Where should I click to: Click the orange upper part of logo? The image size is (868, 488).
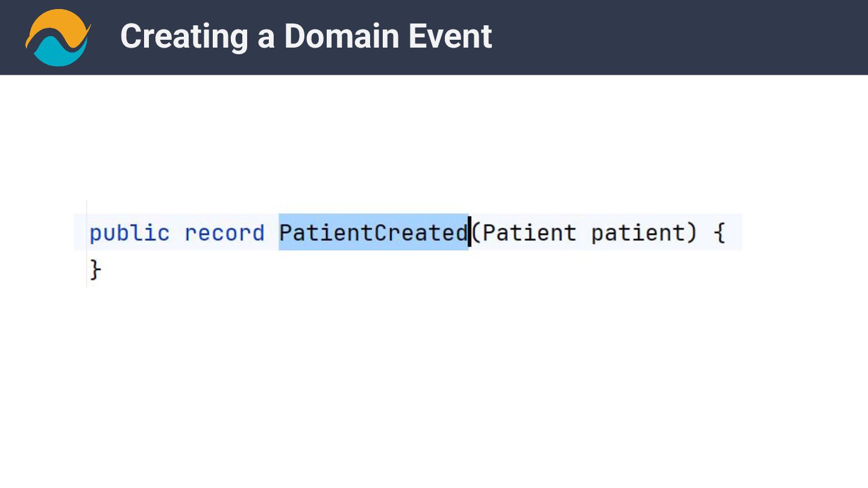pos(55,24)
